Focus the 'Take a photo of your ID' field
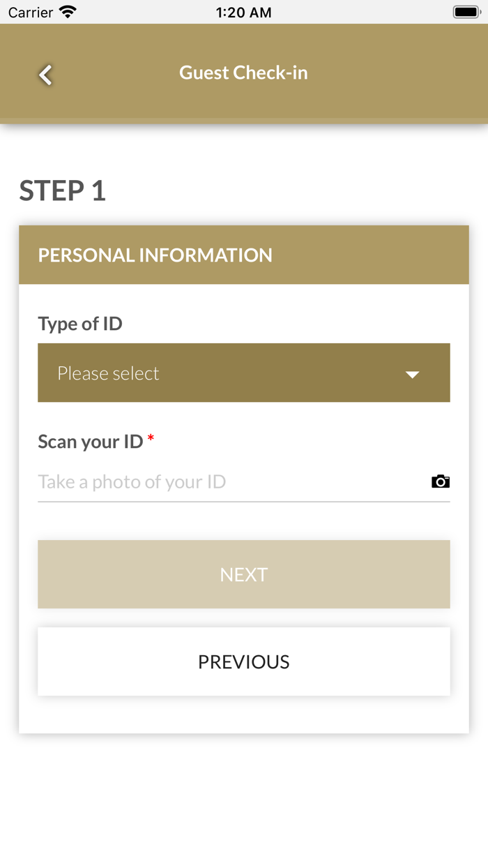 (223, 481)
